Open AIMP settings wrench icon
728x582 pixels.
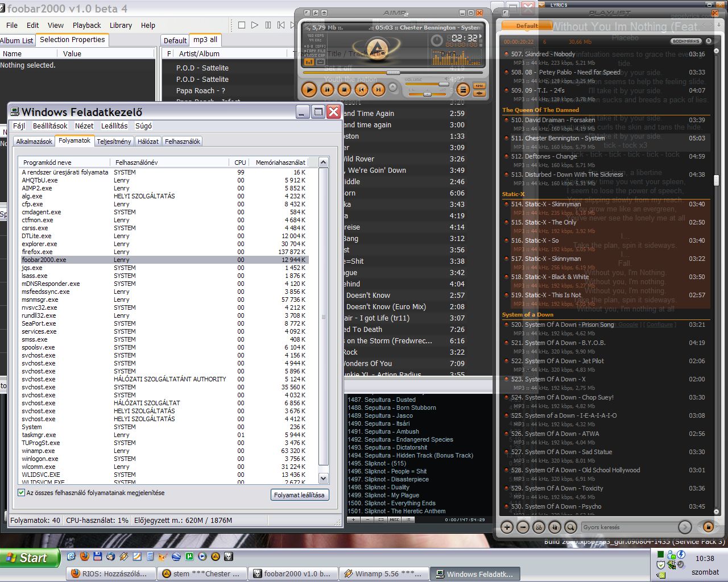click(316, 13)
